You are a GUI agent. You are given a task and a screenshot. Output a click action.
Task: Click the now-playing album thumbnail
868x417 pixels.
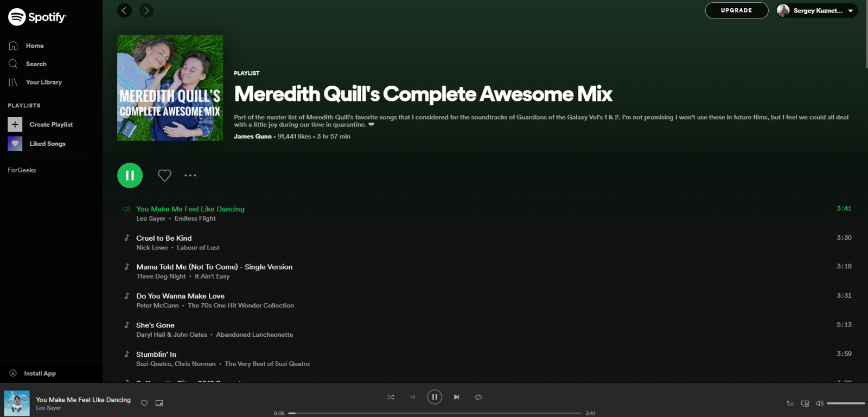pos(17,403)
